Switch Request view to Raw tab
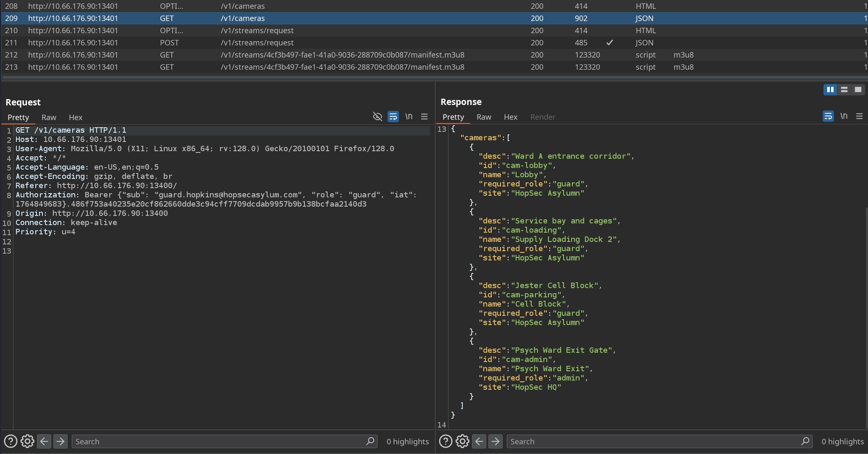This screenshot has height=454, width=868. click(49, 118)
